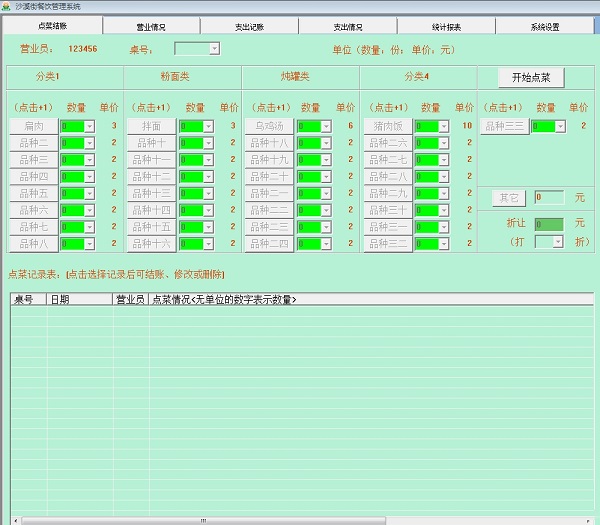Click the 折让 amount input field
600x525 pixels.
(548, 224)
